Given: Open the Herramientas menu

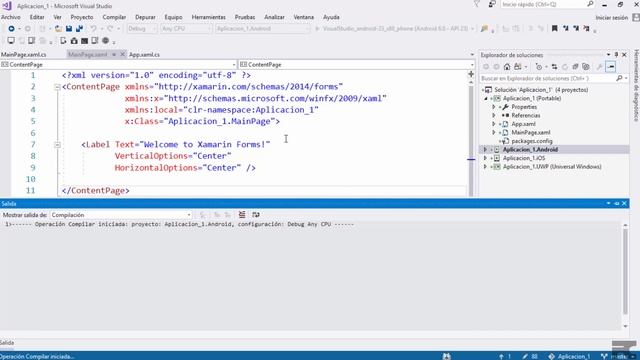Looking at the screenshot, I should point(209,17).
